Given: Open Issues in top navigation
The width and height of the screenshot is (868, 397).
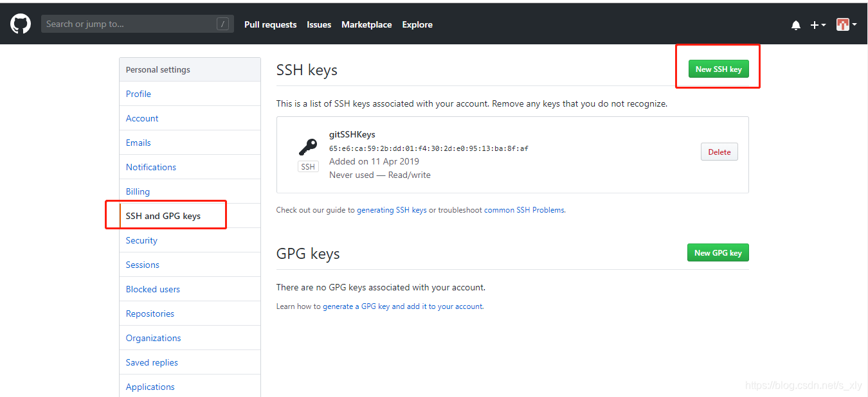Looking at the screenshot, I should (319, 24).
